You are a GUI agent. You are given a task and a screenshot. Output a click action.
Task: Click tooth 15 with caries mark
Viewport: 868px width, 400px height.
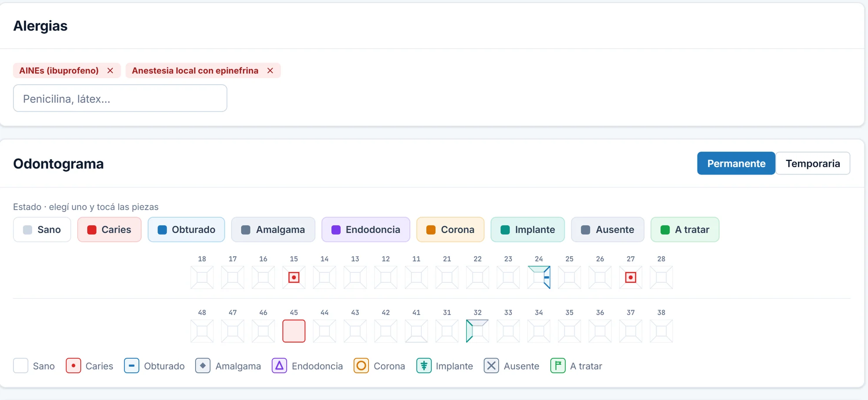294,277
